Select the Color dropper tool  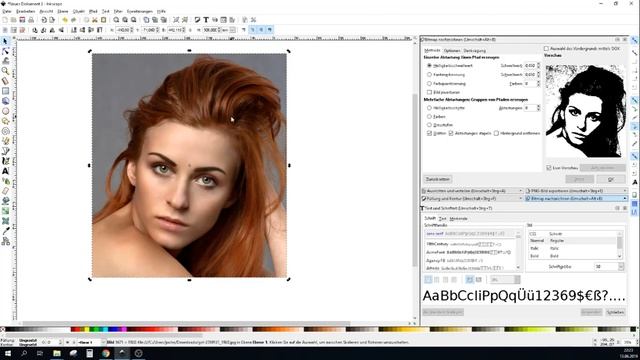pyautogui.click(x=5, y=231)
